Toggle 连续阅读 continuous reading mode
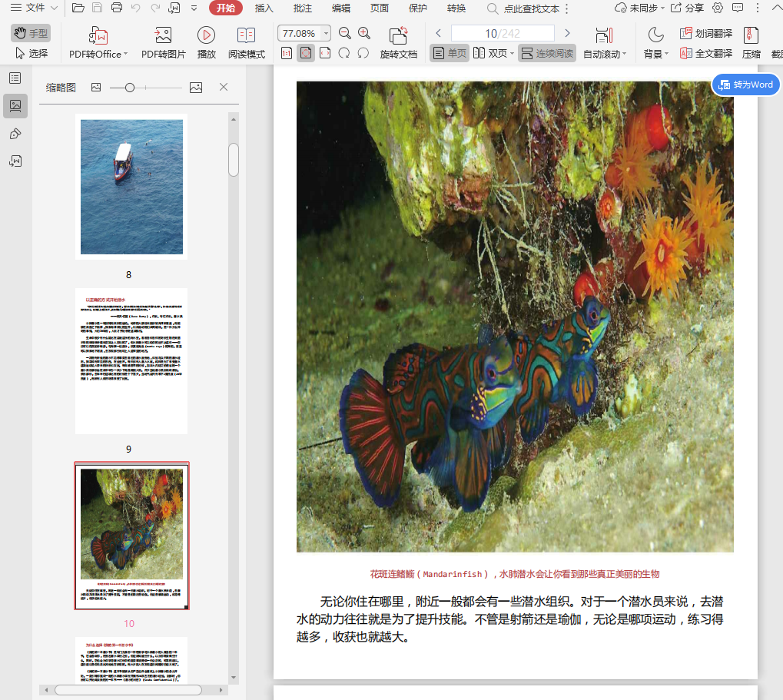Image resolution: width=783 pixels, height=700 pixels. (546, 54)
